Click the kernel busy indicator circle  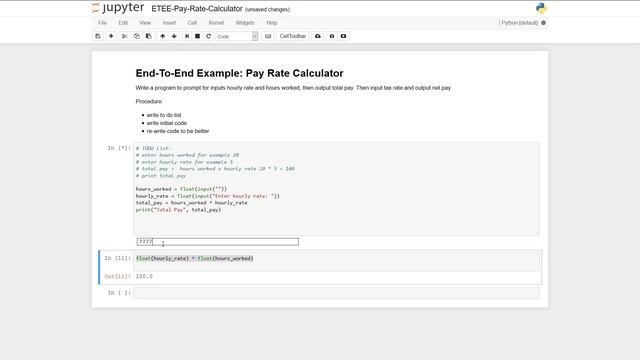(543, 23)
